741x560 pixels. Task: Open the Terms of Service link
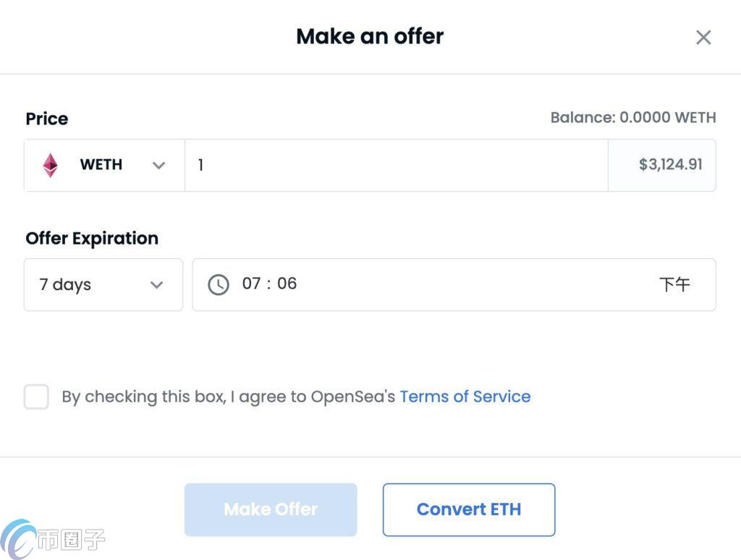[465, 396]
